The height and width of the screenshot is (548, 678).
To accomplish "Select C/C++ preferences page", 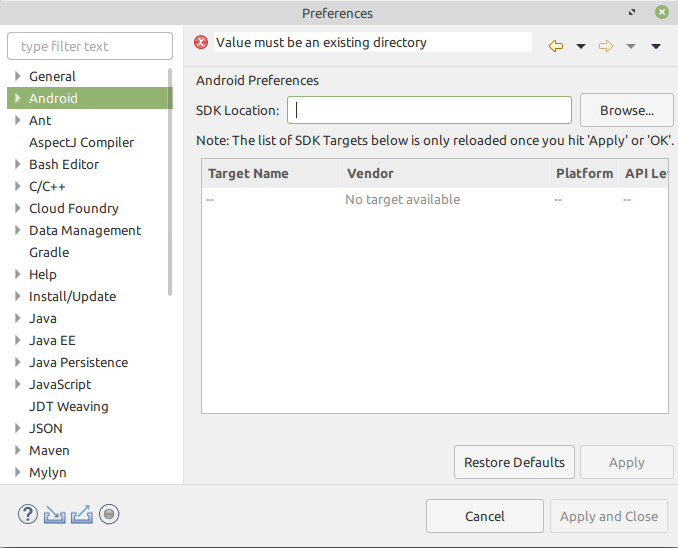I will tap(47, 186).
